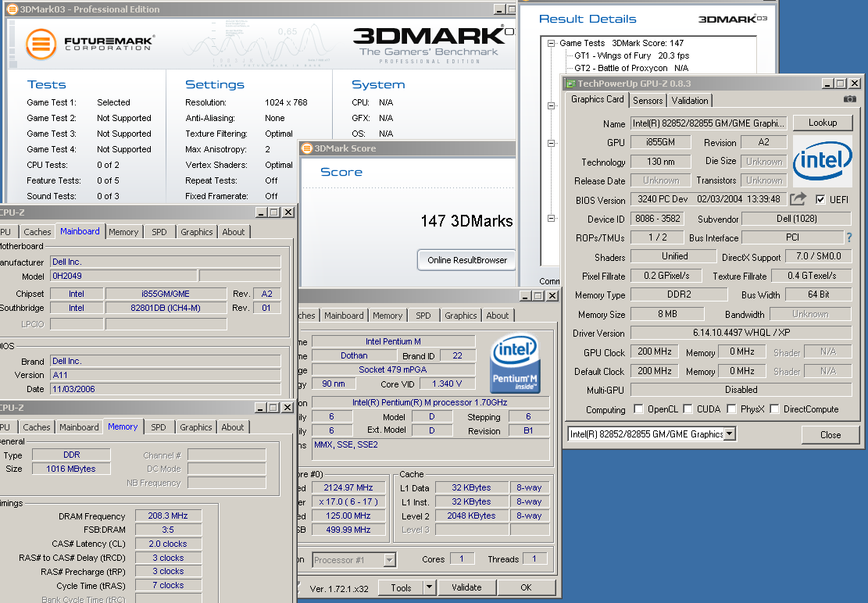Select Mainboard tab in CPU-Z memory timings window
The height and width of the screenshot is (603, 868).
(x=79, y=427)
